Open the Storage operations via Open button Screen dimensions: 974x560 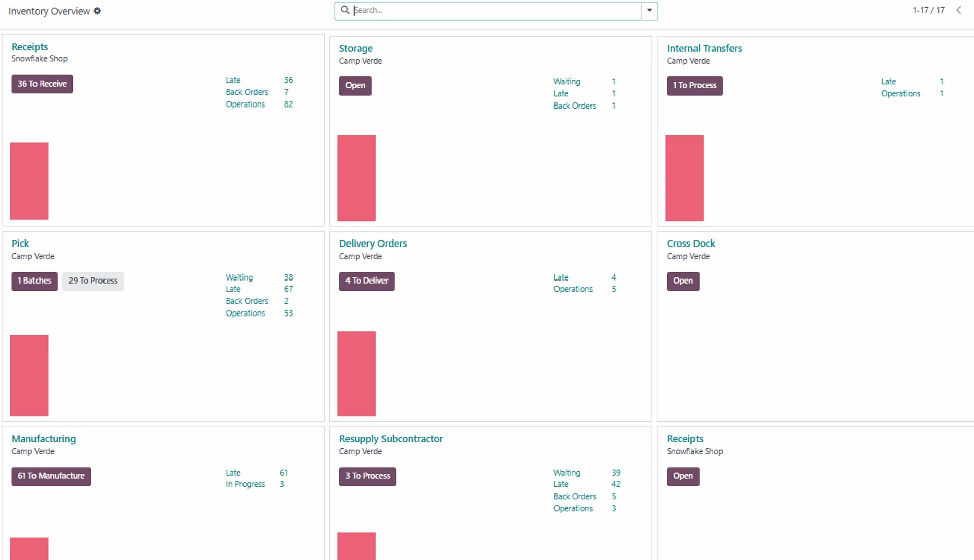coord(355,85)
